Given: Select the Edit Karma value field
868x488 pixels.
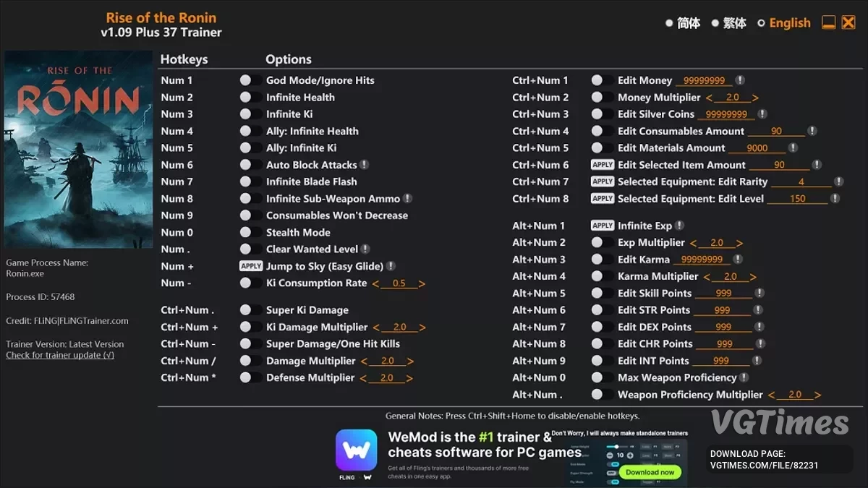Looking at the screenshot, I should (x=702, y=260).
